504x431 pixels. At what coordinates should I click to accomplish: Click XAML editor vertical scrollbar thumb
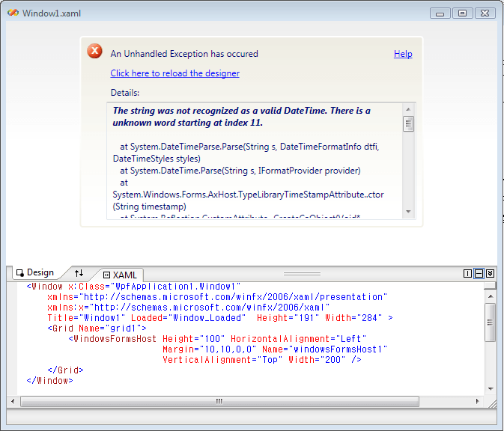coord(491,323)
